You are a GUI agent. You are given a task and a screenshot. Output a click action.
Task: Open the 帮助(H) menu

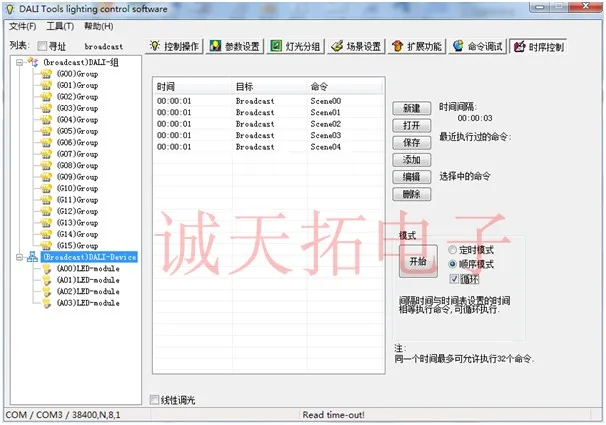coord(99,26)
